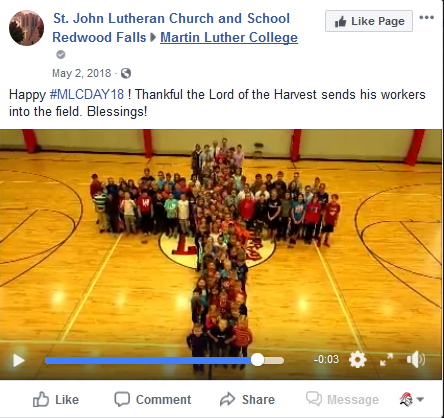444x418 pixels.
Task: Expand video to fullscreen
Action: [x=386, y=359]
